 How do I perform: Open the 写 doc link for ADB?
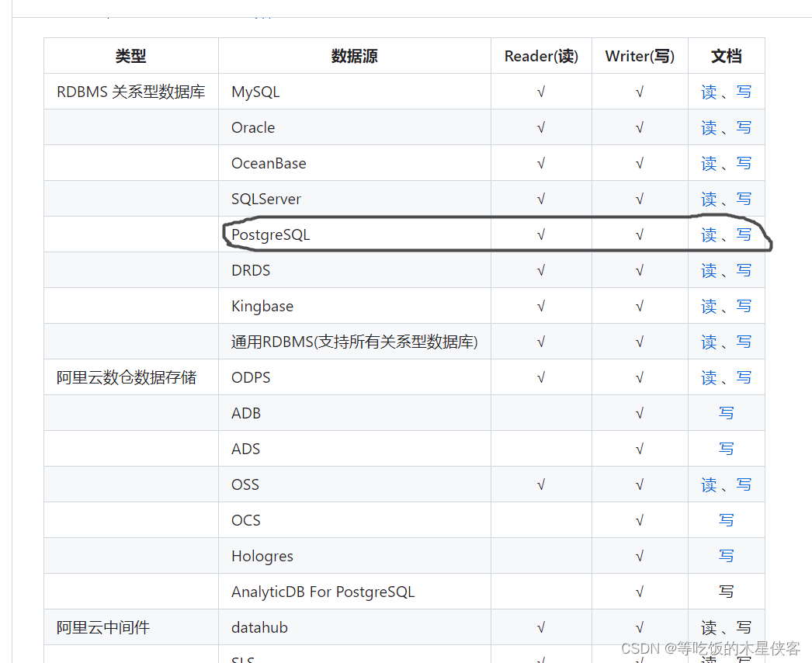click(726, 413)
